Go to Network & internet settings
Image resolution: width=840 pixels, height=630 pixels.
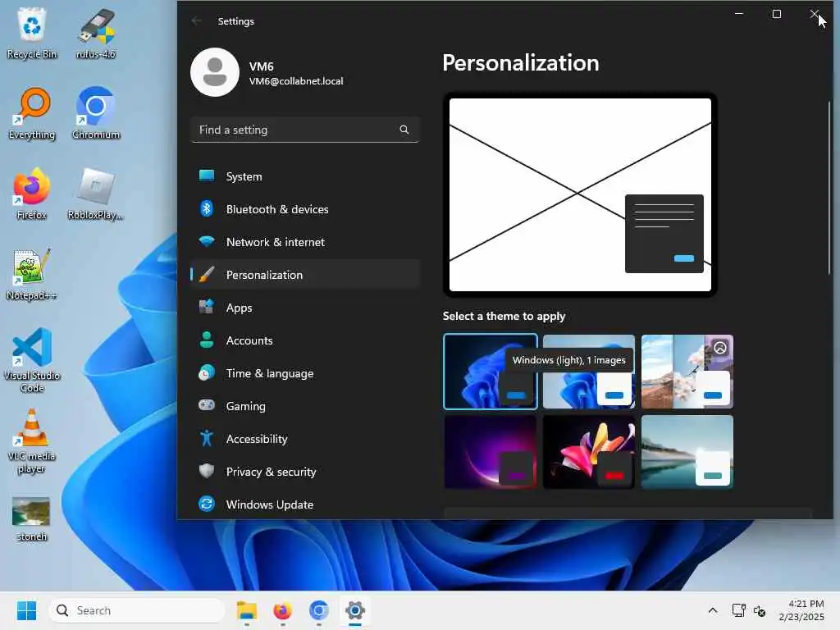[x=305, y=242]
